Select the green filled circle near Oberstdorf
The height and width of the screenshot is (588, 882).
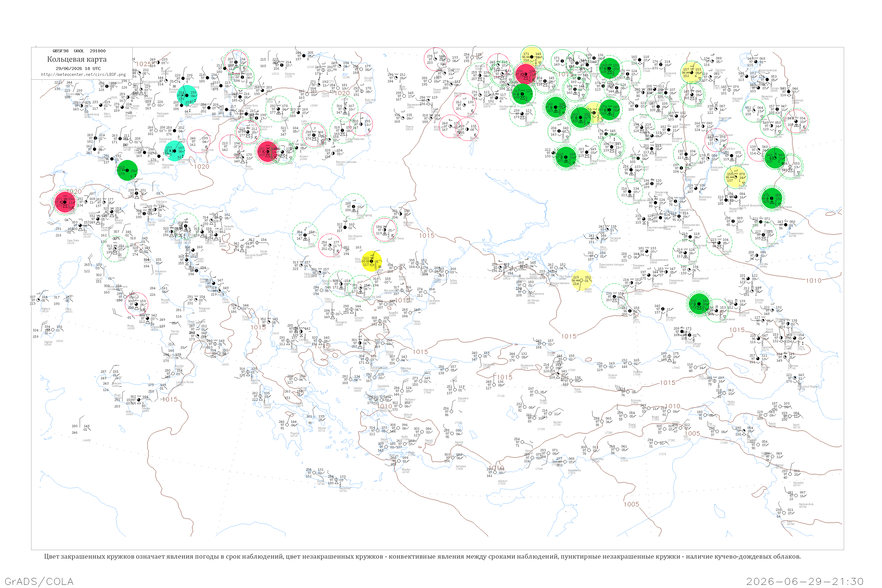tap(128, 170)
